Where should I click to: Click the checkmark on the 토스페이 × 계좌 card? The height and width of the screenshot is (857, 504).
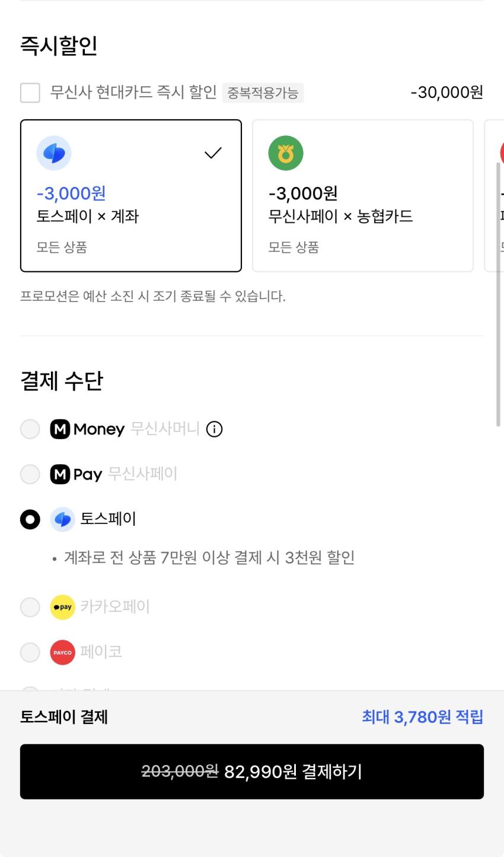[x=213, y=153]
